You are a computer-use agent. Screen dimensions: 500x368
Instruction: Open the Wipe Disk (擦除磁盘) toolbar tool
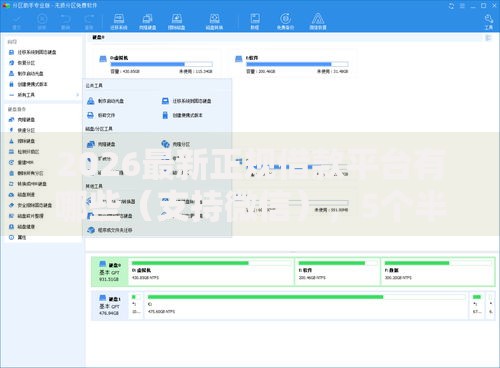point(177,22)
